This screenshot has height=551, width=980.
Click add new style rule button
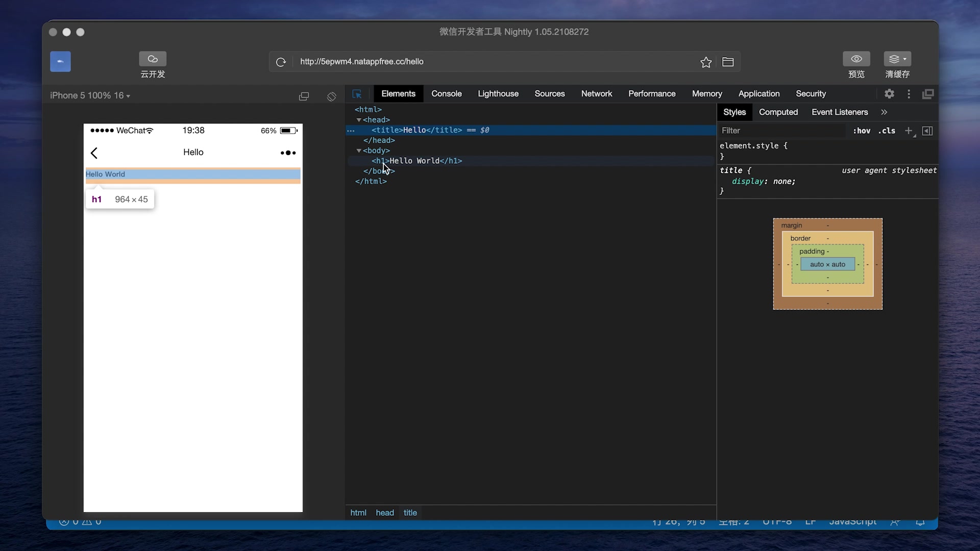[x=909, y=131]
